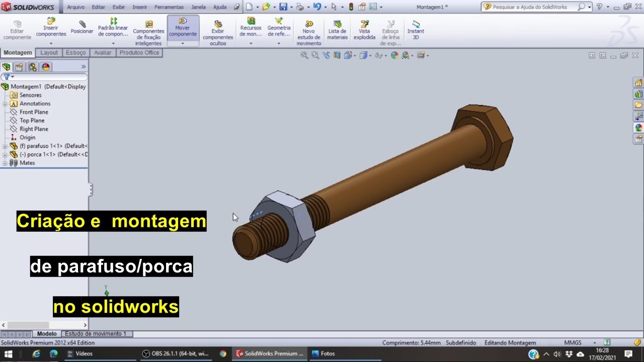Open Padrão linear de componentes tool
644x362 pixels.
click(113, 27)
